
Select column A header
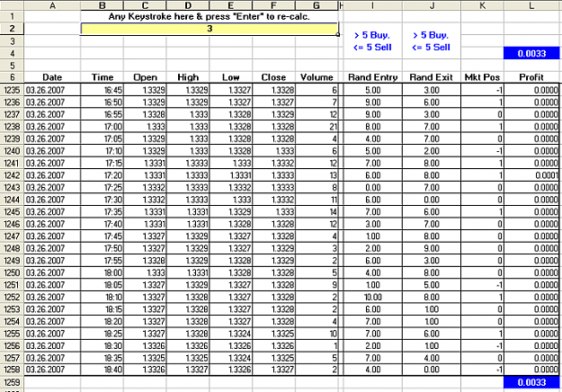[52, 5]
